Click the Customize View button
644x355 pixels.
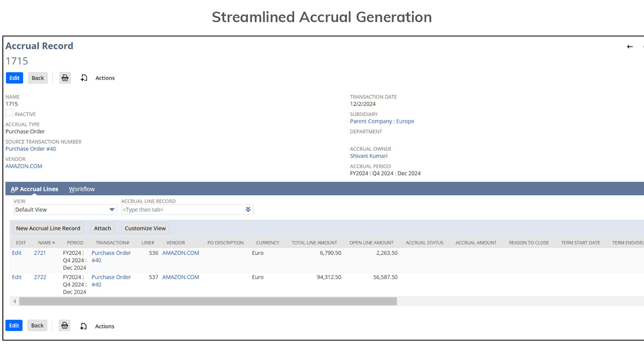coord(145,228)
